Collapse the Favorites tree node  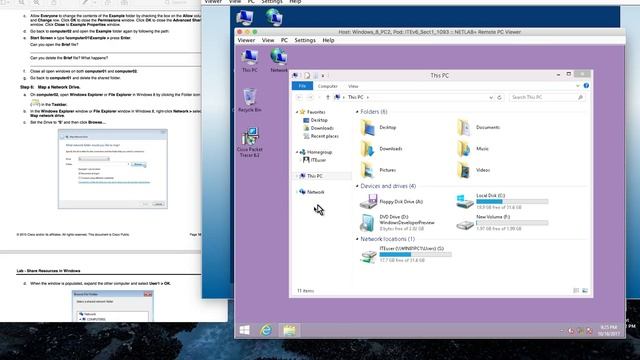click(x=297, y=112)
